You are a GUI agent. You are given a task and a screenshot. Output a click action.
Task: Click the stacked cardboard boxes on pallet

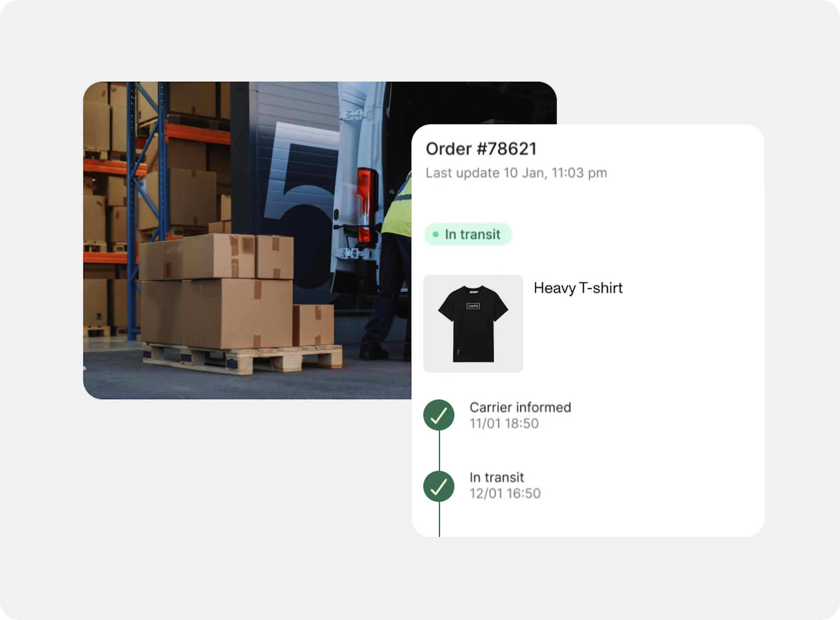[236, 291]
